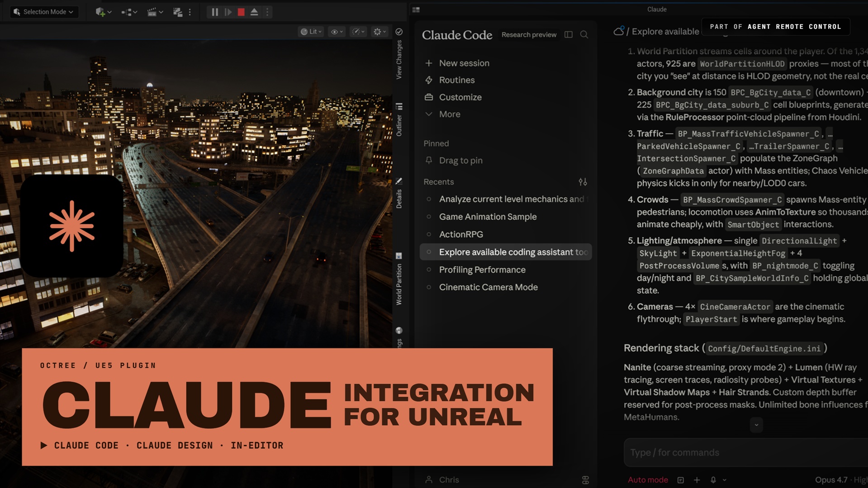This screenshot has height=488, width=868.
Task: Open the Details side tab
Action: pos(399,199)
